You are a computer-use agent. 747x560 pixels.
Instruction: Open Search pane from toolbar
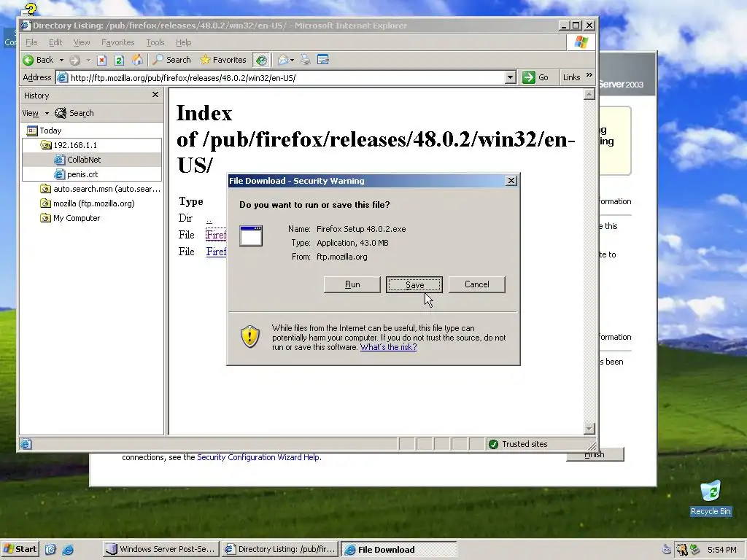click(x=171, y=60)
